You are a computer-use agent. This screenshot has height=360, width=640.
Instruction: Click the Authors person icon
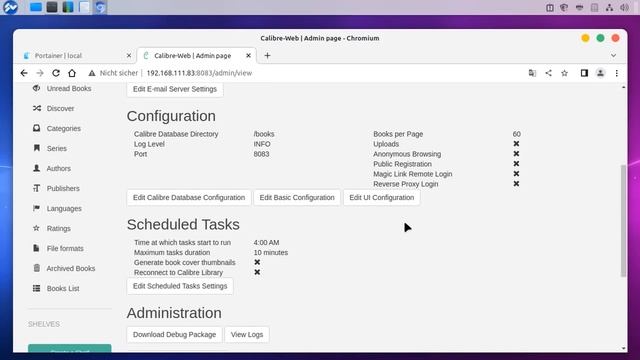click(37, 168)
